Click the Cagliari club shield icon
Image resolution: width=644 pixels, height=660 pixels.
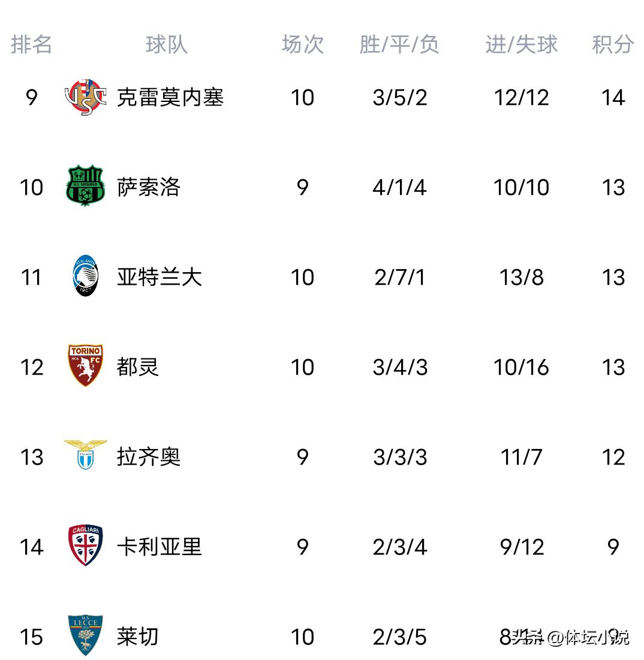[85, 546]
